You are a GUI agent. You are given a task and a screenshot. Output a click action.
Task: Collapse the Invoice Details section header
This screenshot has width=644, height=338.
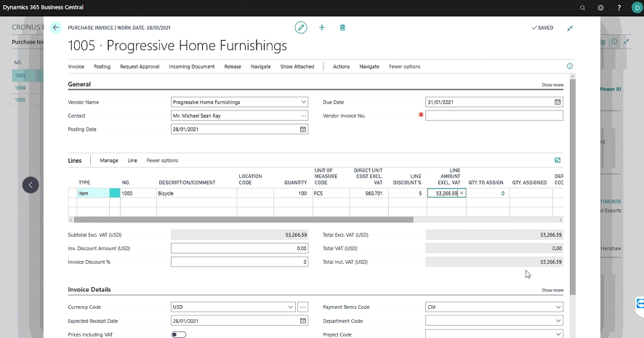tap(89, 289)
